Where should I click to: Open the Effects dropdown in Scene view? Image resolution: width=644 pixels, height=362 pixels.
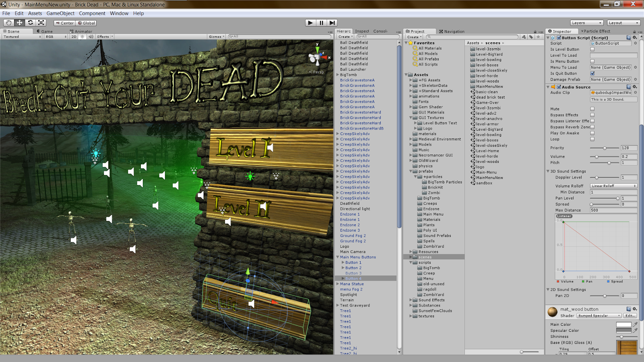click(x=105, y=37)
